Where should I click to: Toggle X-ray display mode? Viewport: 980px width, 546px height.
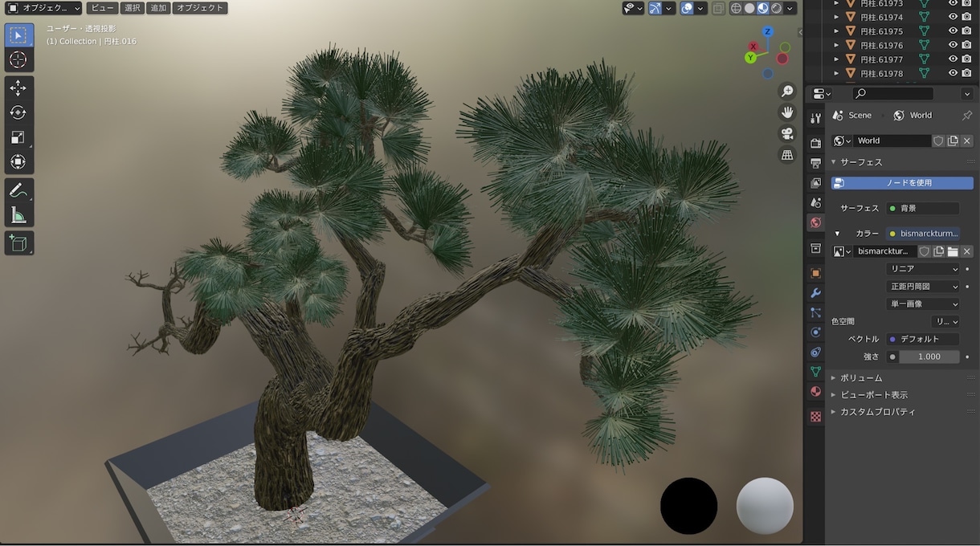(x=719, y=8)
